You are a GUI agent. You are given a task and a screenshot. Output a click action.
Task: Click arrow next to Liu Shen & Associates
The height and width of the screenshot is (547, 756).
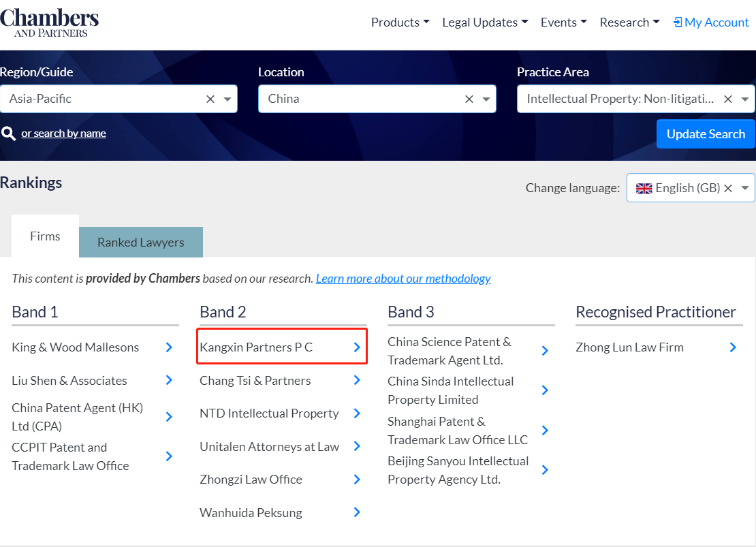click(169, 380)
